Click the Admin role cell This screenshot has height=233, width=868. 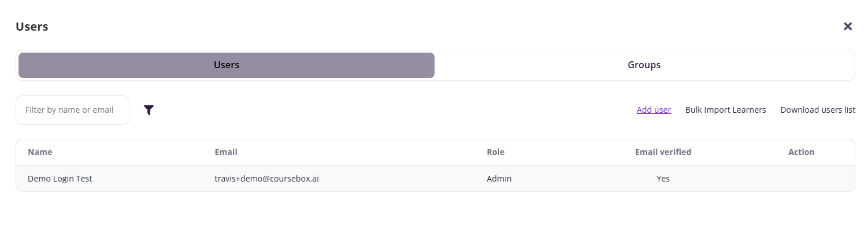[x=499, y=179]
